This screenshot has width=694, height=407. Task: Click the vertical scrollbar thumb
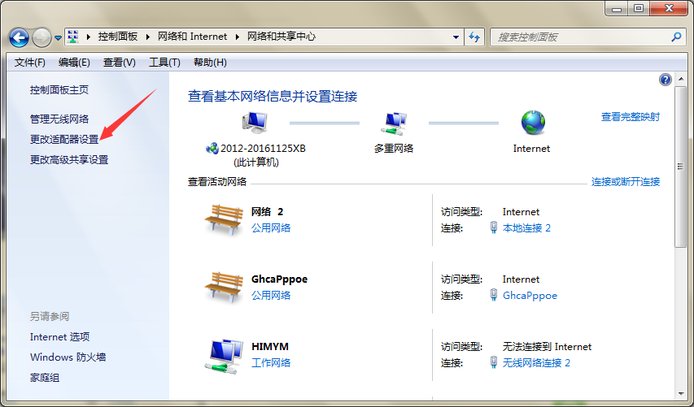coord(680,166)
